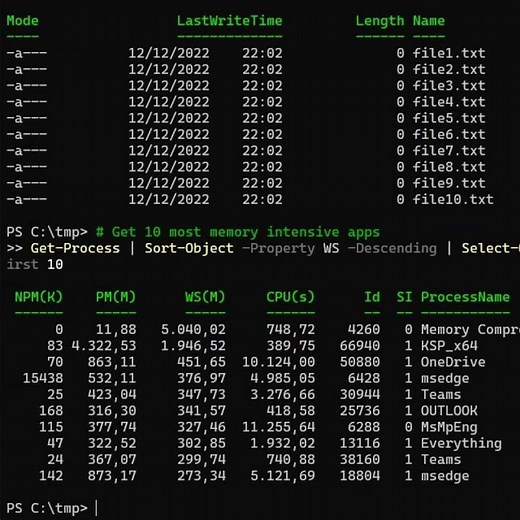Click the Get-Process command word
Viewport: 520px width, 520px height.
[75, 248]
